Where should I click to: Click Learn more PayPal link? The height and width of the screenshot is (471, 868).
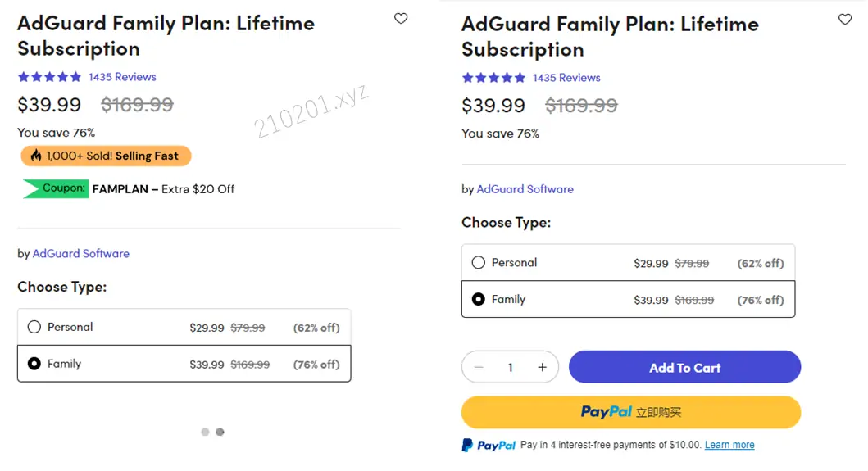pos(729,445)
